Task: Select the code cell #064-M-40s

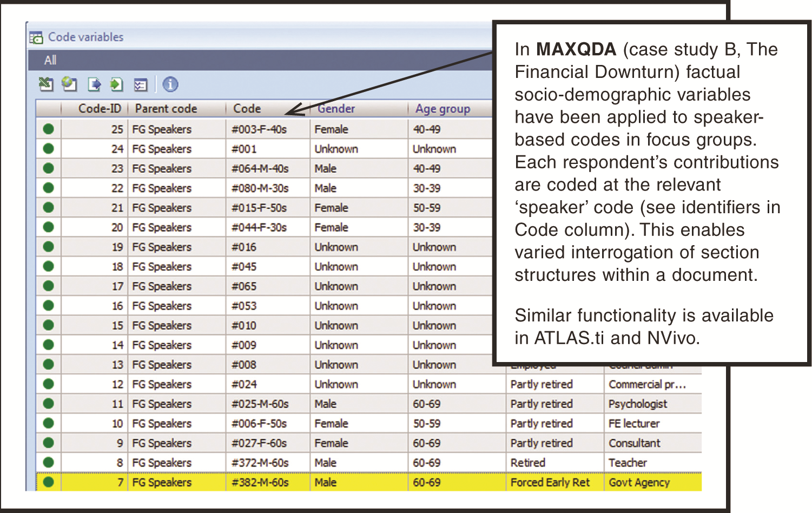Action: click(x=268, y=168)
